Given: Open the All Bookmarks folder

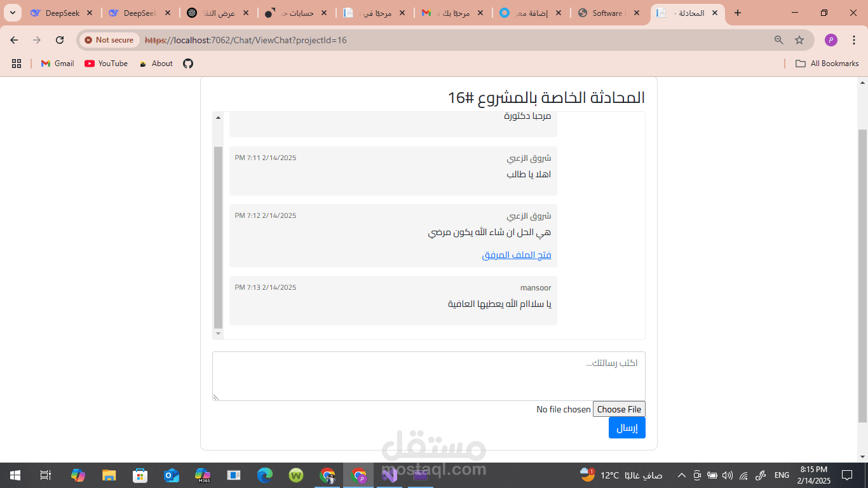Looking at the screenshot, I should [x=827, y=64].
